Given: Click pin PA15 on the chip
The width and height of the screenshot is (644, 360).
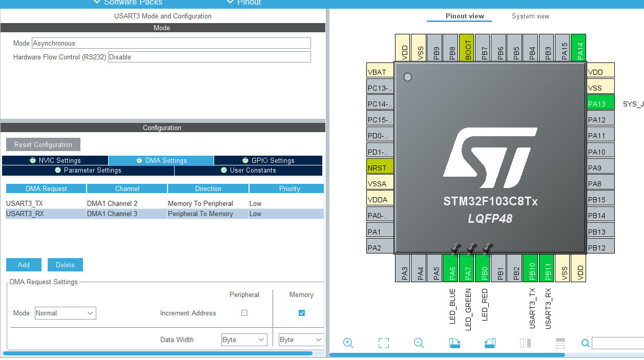Looking at the screenshot, I should pyautogui.click(x=563, y=48).
